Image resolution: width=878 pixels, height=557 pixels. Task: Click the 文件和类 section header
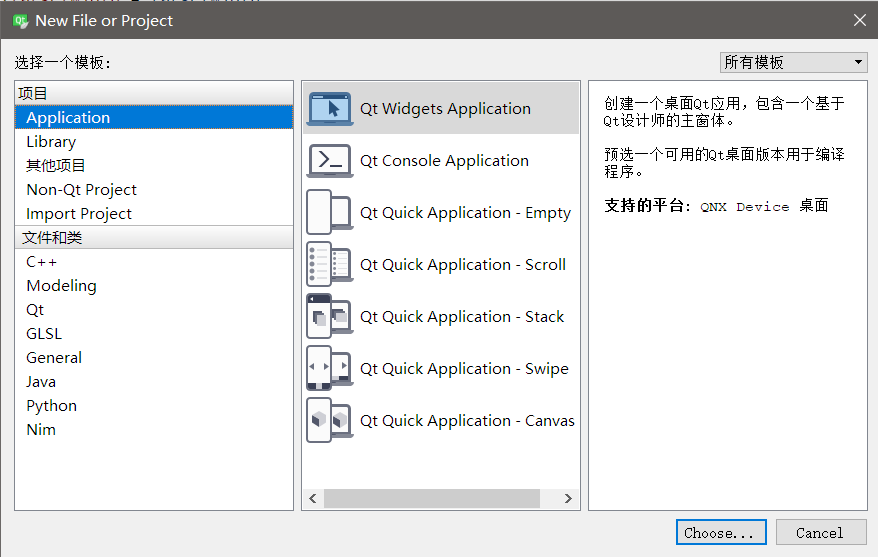154,237
